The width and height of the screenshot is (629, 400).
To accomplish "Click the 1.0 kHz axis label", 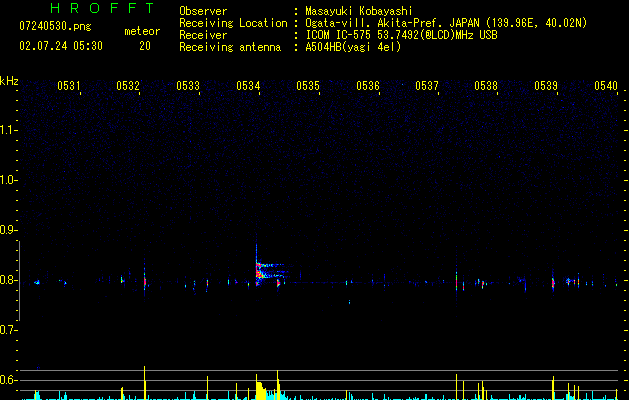I will click(8, 180).
